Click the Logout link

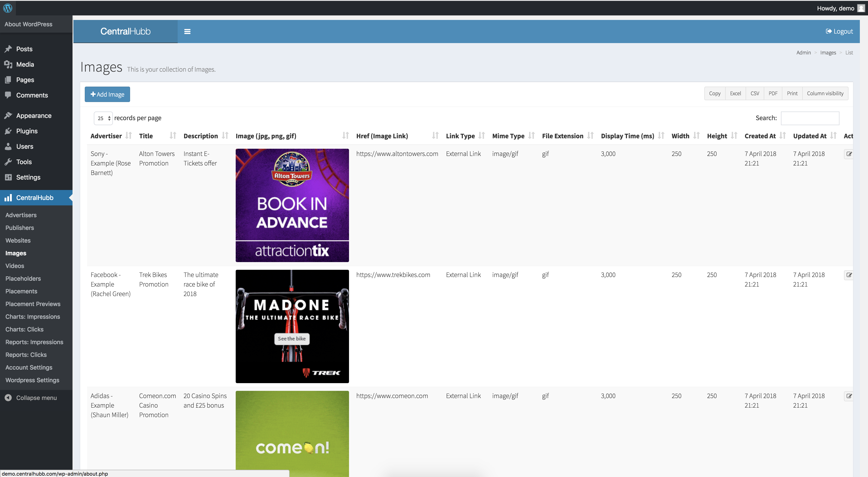pos(839,31)
